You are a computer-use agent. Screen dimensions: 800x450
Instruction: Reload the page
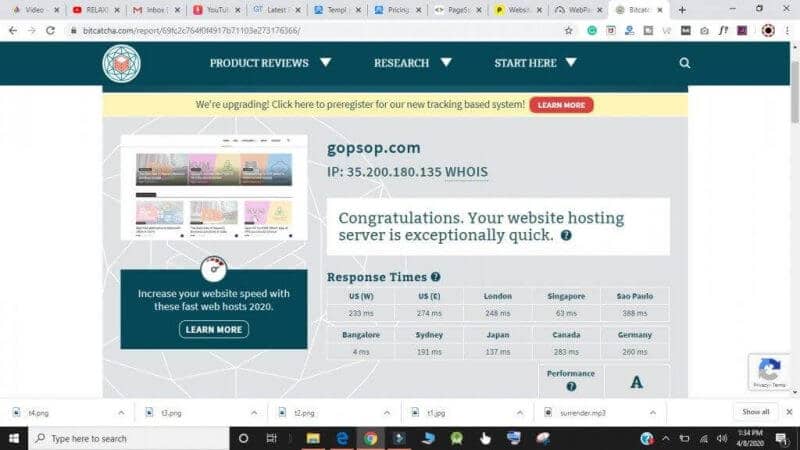click(x=50, y=31)
